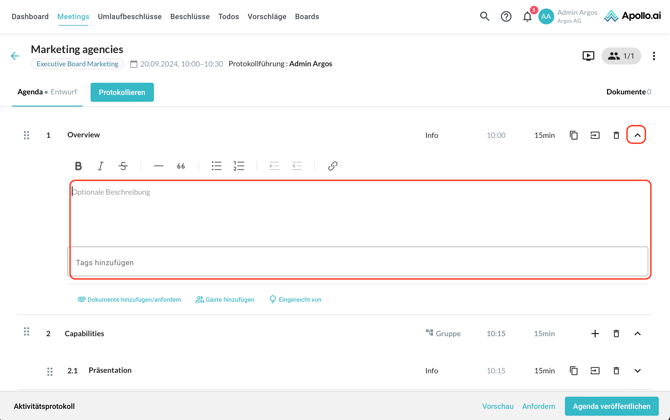Insert a numbered list

click(238, 166)
